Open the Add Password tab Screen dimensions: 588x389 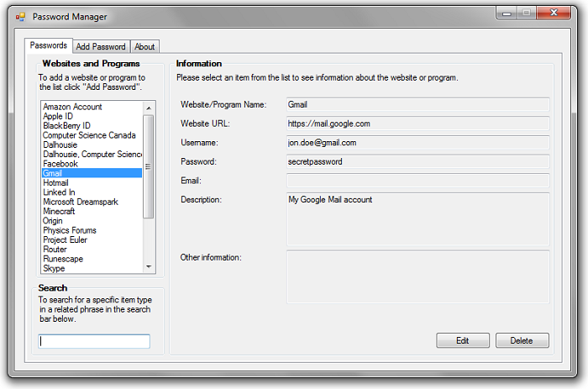[101, 46]
